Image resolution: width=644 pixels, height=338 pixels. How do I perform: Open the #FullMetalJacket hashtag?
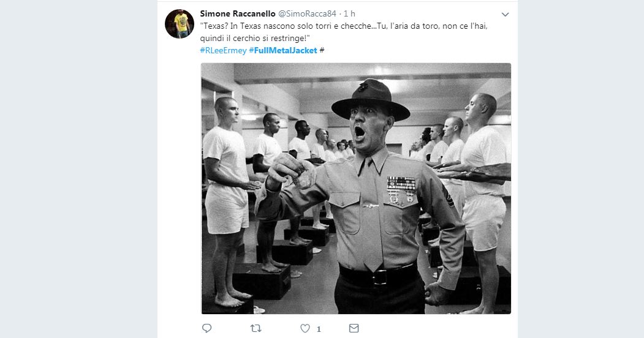point(282,50)
